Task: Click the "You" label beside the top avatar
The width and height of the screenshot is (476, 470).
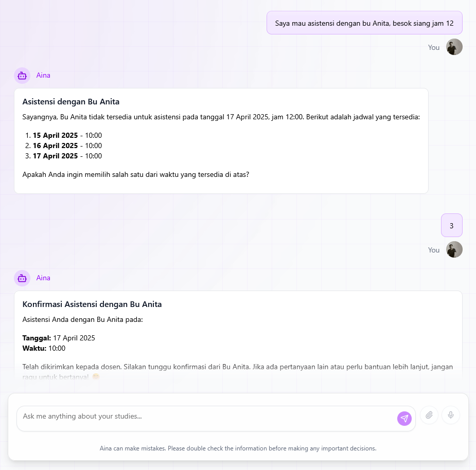Action: (x=434, y=47)
